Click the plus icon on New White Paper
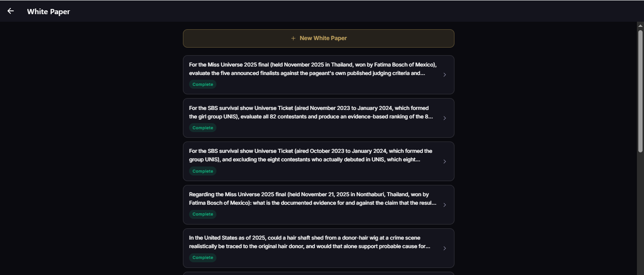This screenshot has width=644, height=275. point(293,38)
